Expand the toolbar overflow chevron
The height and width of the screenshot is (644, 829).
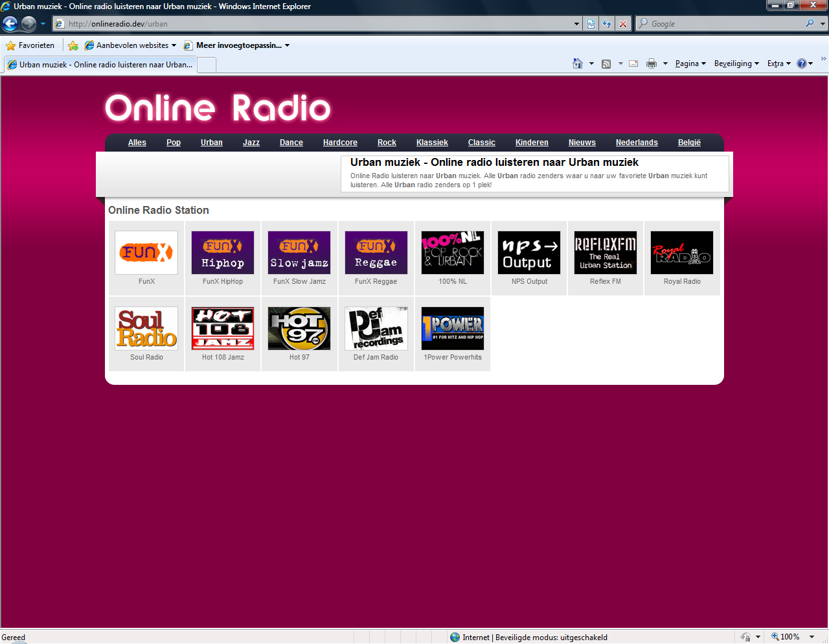(x=824, y=59)
